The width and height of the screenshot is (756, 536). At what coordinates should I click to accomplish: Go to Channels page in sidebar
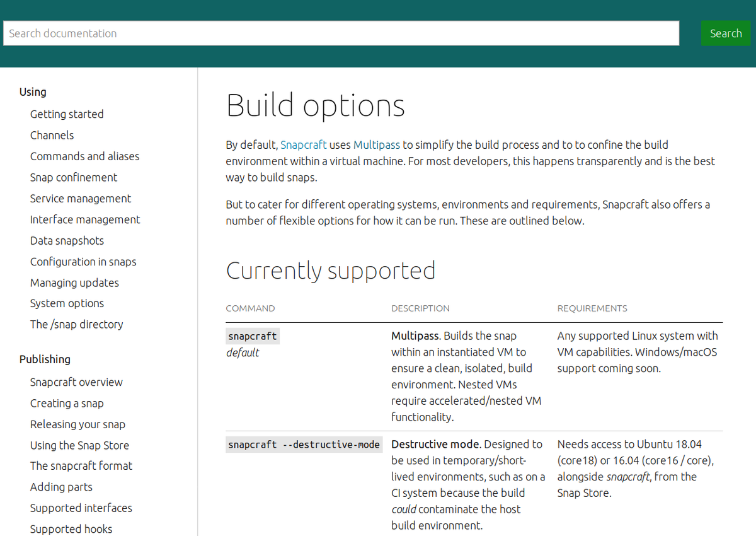pyautogui.click(x=52, y=135)
